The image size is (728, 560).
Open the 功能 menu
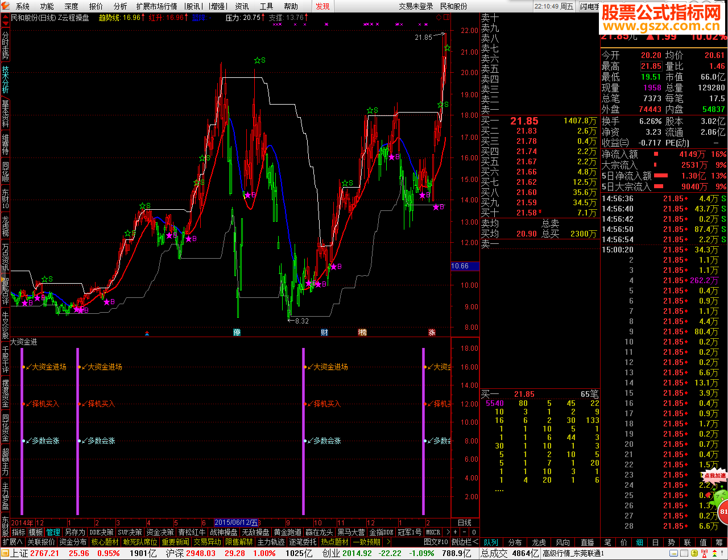click(47, 6)
